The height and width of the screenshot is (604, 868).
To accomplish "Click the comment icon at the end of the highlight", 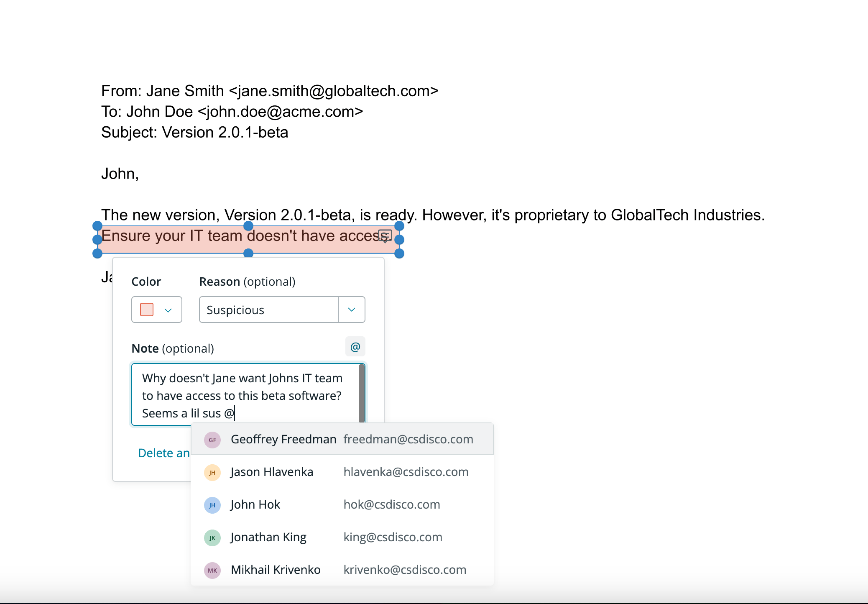I will pyautogui.click(x=384, y=235).
